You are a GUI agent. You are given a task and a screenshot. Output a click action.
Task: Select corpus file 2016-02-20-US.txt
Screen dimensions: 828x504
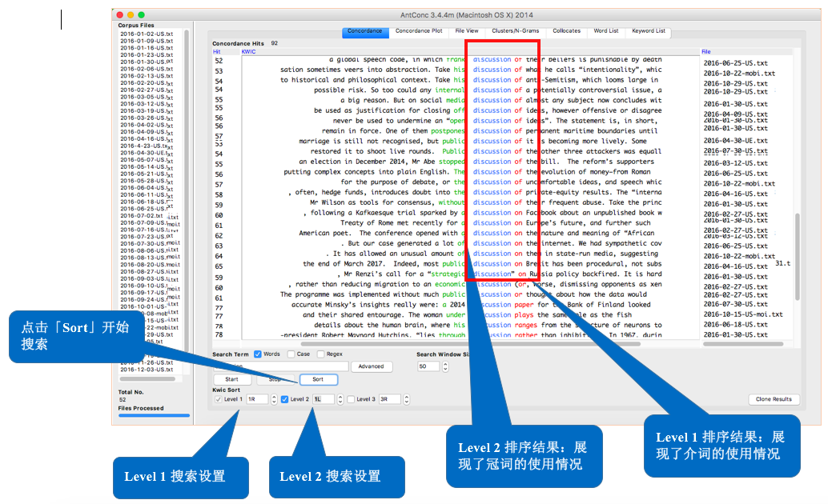tap(147, 83)
